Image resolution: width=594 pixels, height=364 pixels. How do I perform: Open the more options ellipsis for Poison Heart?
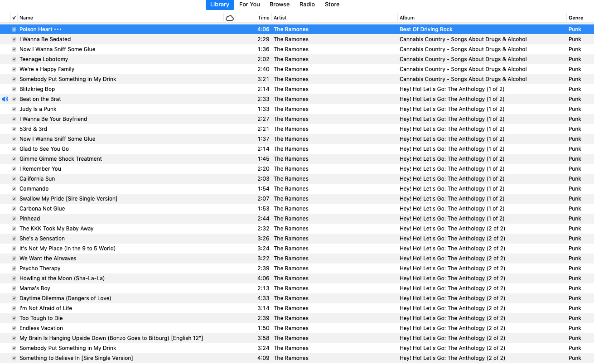58,29
